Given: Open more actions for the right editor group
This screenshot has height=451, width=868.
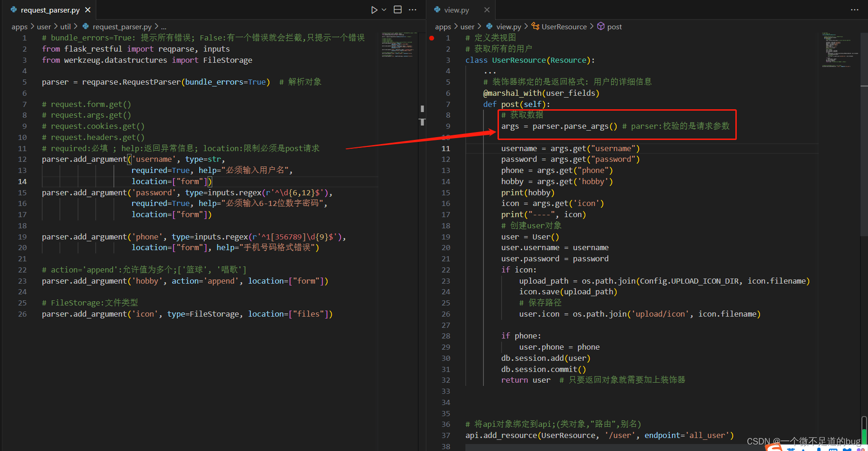Looking at the screenshot, I should (x=855, y=9).
